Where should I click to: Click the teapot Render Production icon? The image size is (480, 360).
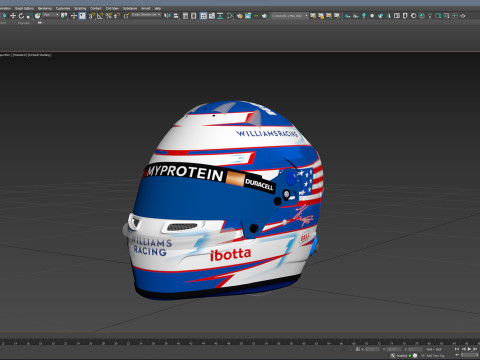point(265,16)
